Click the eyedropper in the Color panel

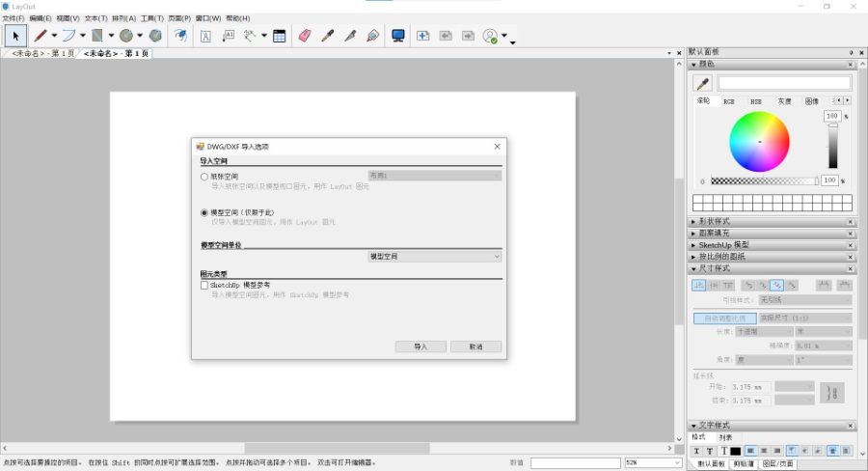[x=703, y=84]
